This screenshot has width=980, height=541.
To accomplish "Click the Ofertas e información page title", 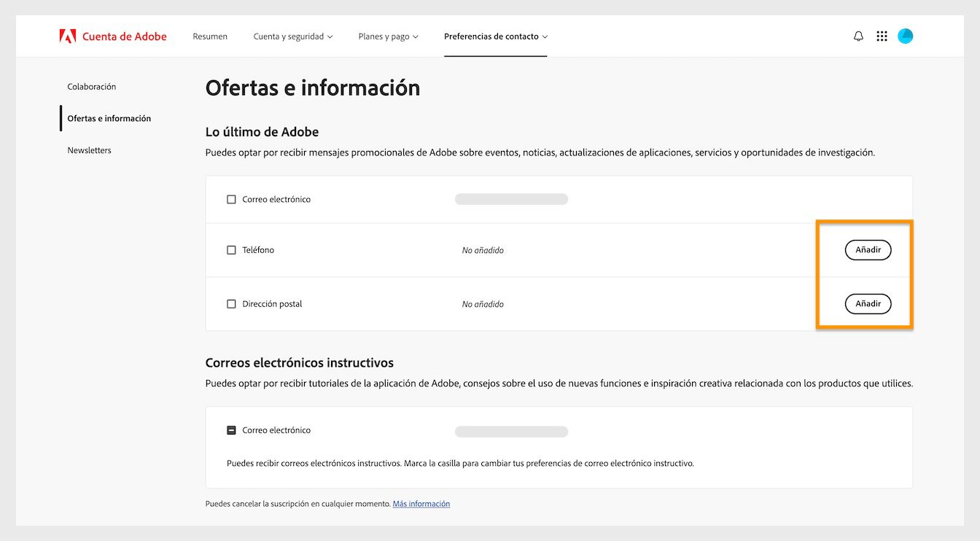I will coord(313,87).
